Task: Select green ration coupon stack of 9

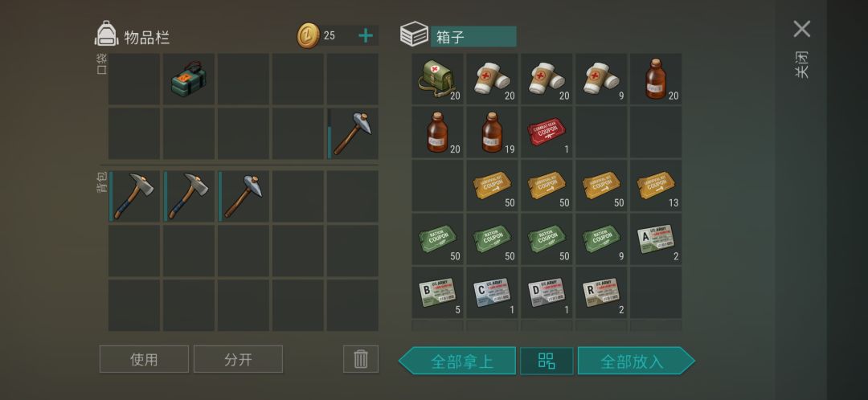Action: (x=601, y=239)
